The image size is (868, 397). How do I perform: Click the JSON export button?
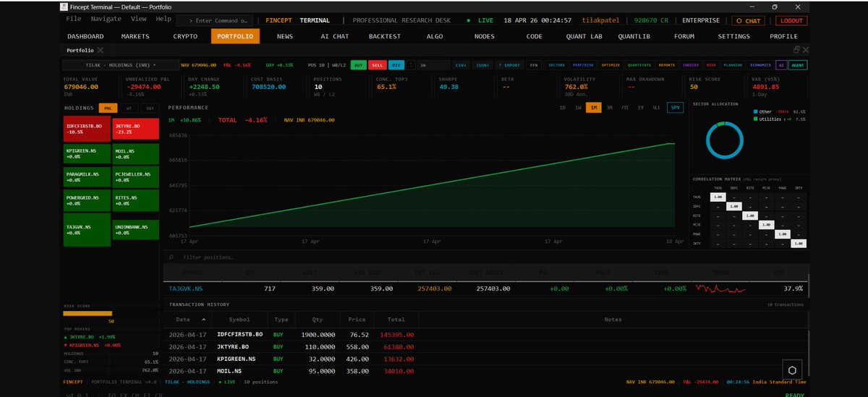click(x=482, y=65)
